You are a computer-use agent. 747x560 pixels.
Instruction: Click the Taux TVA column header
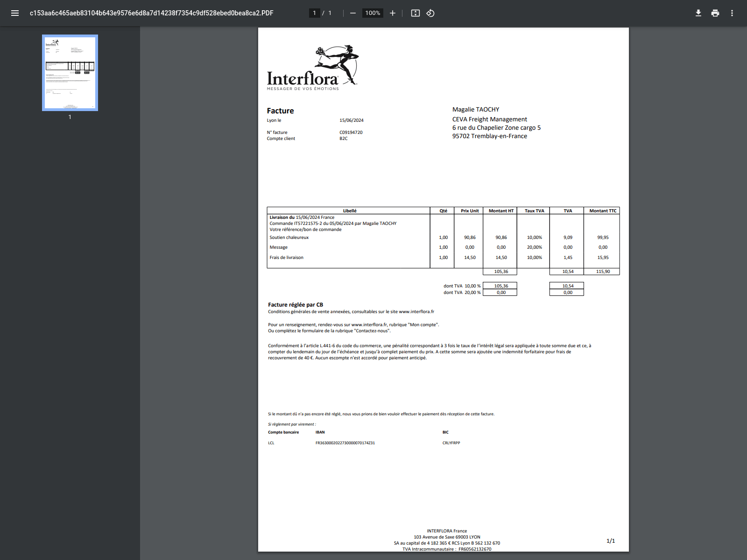[x=535, y=211]
